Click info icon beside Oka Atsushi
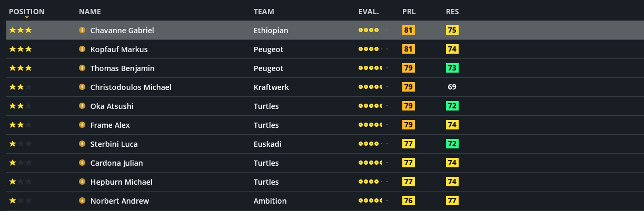 tap(82, 106)
